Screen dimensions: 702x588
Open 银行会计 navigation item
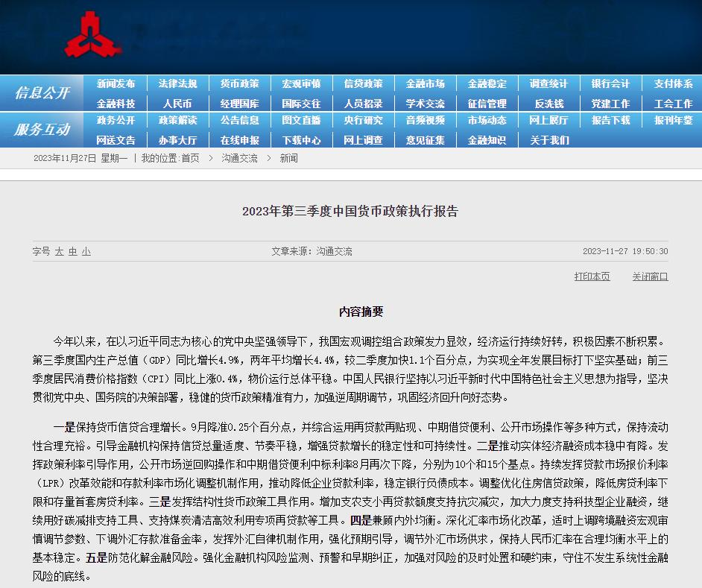tap(610, 83)
